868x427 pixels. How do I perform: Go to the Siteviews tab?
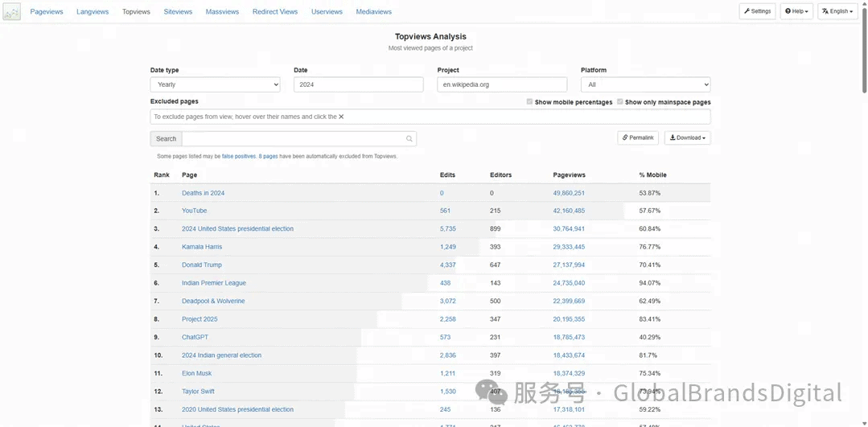178,11
